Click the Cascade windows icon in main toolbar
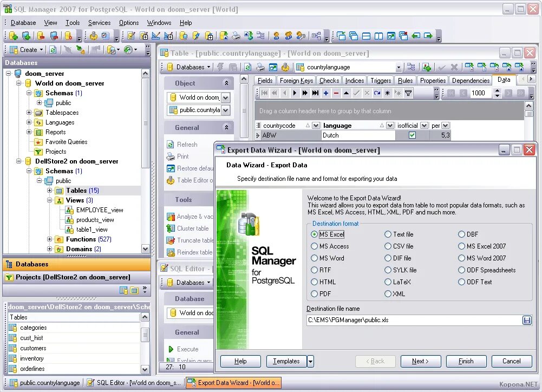This screenshot has height=392, width=542. coord(354,36)
